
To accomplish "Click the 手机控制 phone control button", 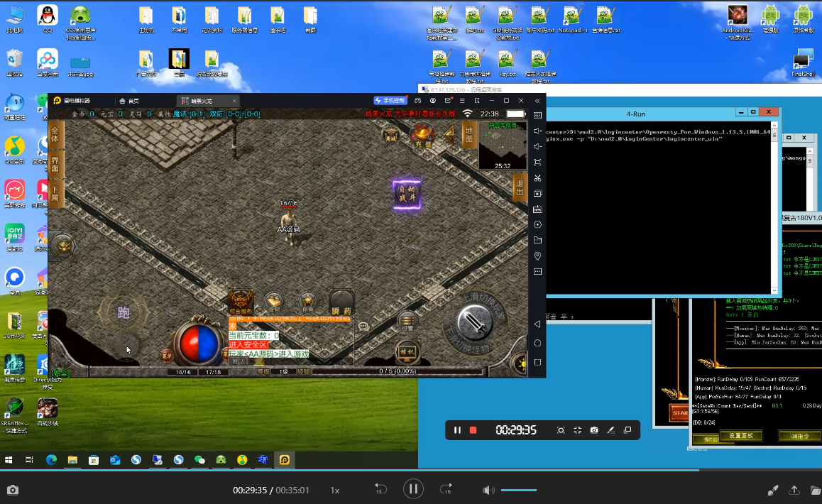I will click(x=390, y=100).
